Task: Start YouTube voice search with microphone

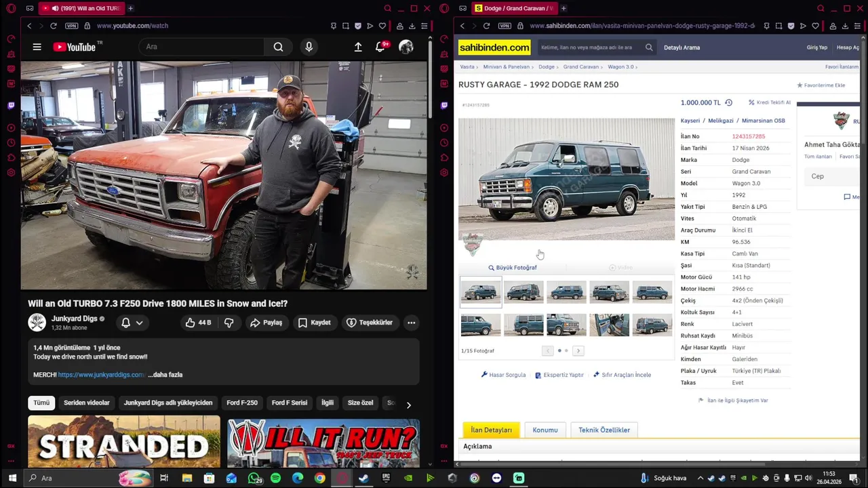Action: click(x=309, y=47)
